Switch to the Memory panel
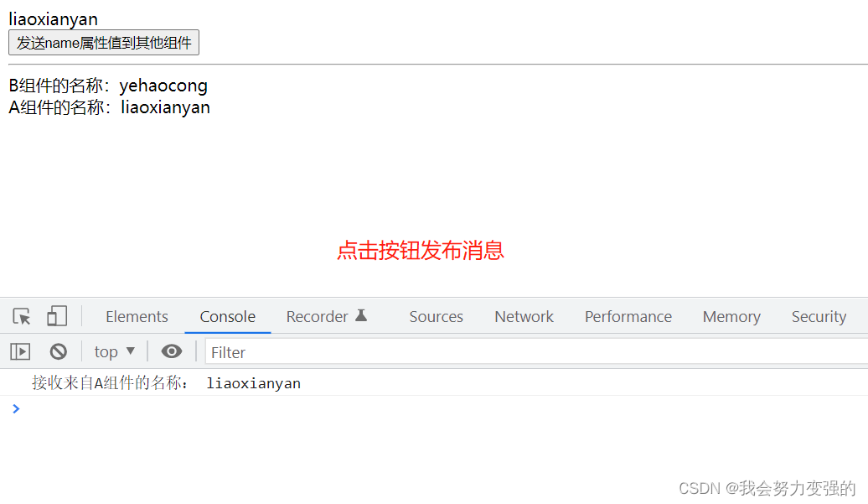868x504 pixels. tap(731, 316)
